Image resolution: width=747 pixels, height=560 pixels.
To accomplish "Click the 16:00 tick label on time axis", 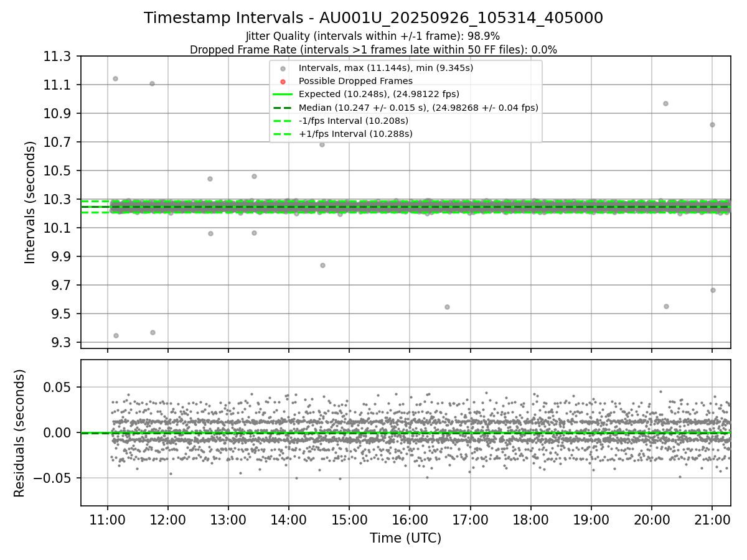I will [410, 518].
